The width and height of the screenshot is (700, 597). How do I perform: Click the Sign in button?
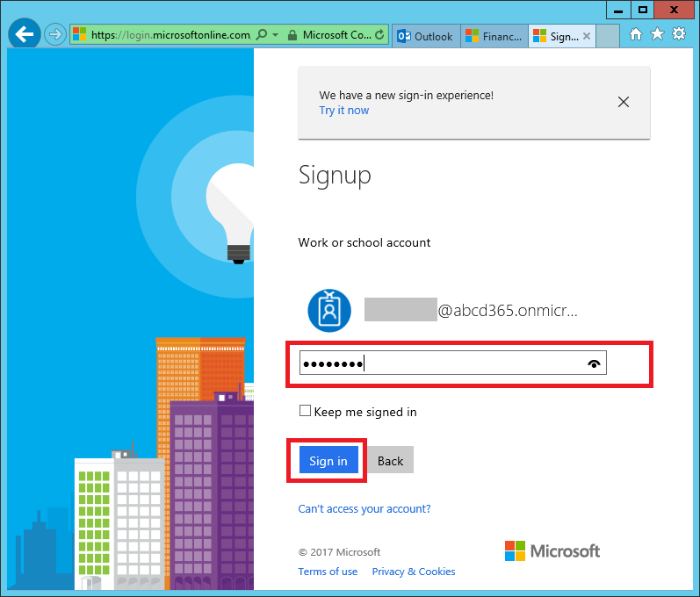328,460
